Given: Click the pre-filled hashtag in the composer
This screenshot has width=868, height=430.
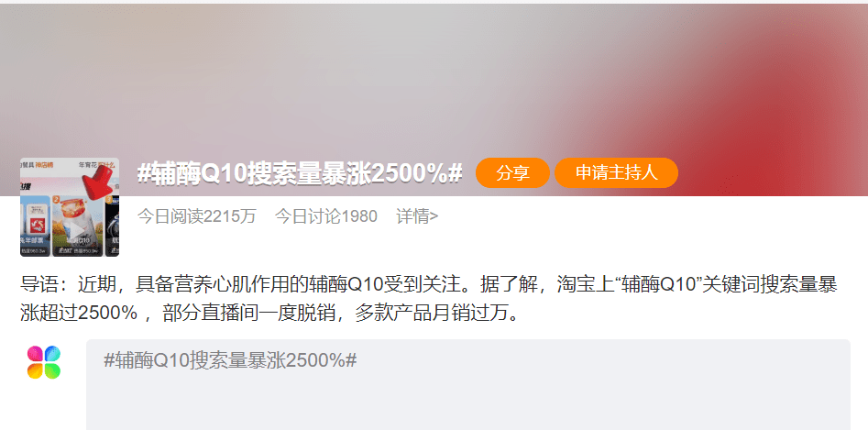Looking at the screenshot, I should pyautogui.click(x=230, y=361).
